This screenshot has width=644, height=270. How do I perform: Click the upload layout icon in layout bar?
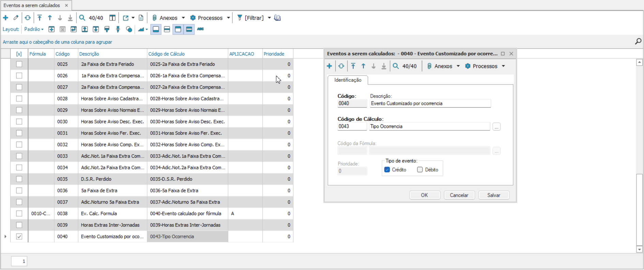point(85,29)
